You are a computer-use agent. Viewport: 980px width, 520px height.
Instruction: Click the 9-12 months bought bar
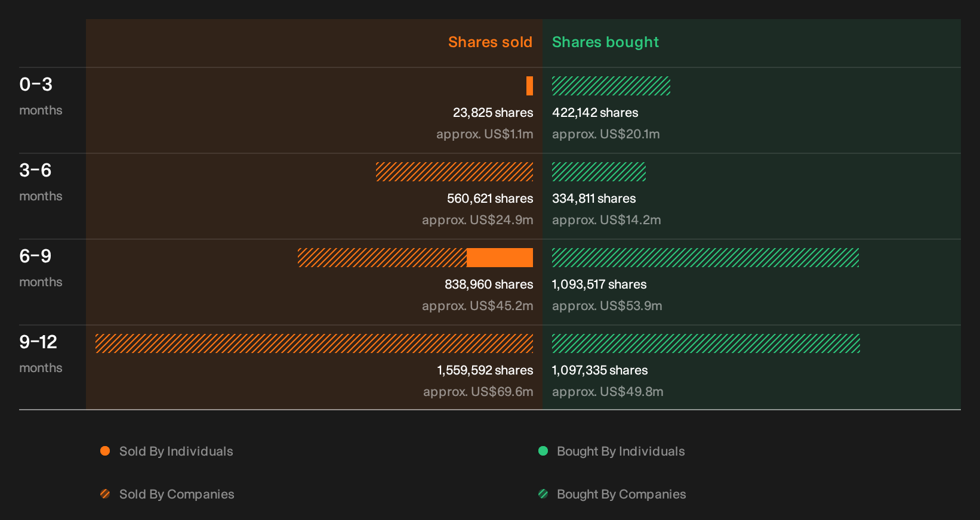[706, 343]
